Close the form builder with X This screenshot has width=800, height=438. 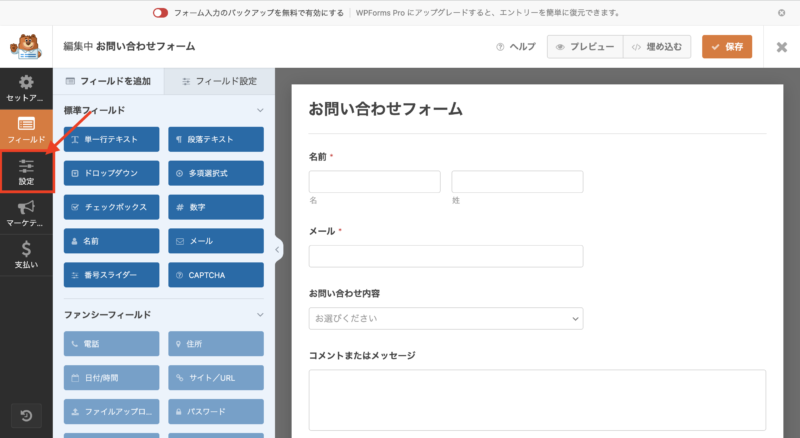point(782,47)
